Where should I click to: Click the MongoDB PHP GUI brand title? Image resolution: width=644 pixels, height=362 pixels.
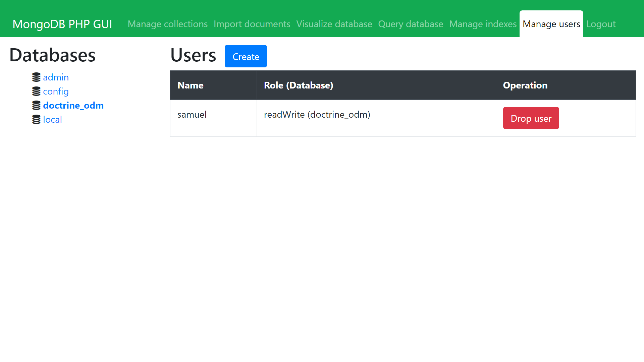[62, 24]
